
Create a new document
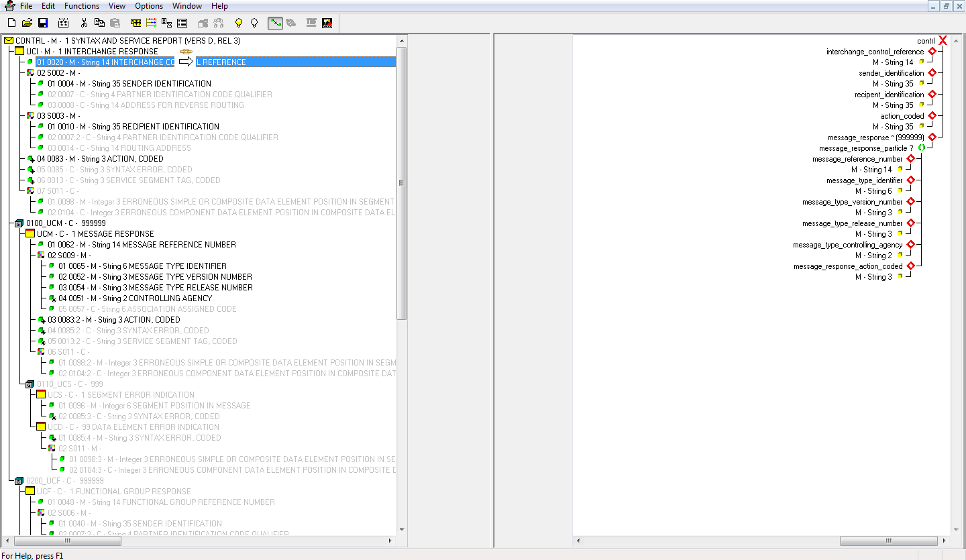(11, 22)
